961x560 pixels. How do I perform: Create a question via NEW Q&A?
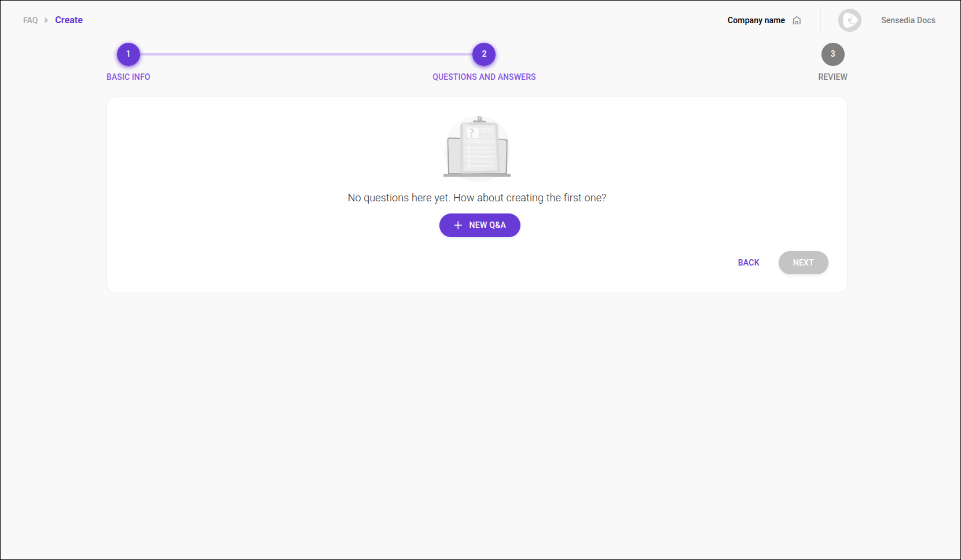tap(479, 225)
